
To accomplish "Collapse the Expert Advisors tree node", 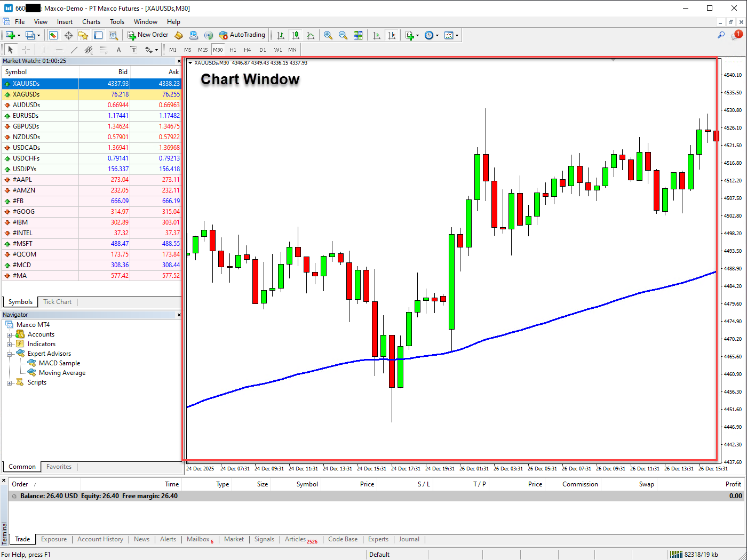I will tap(9, 354).
